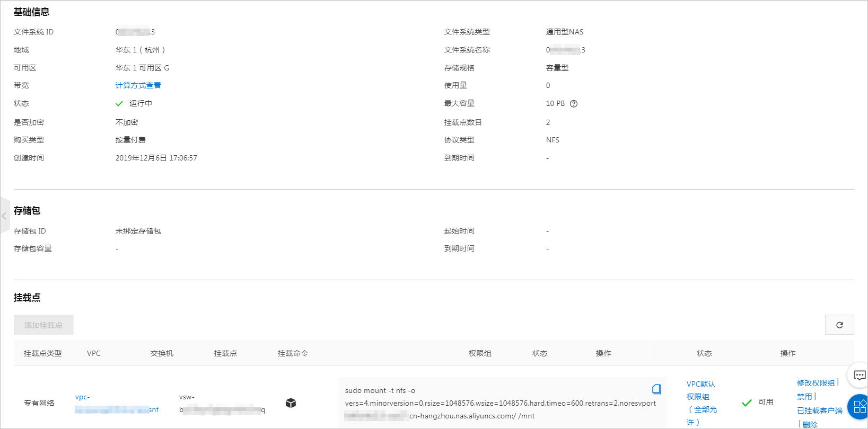This screenshot has height=429, width=868.
Task: Click the cube icon in the mount point column
Action: click(x=291, y=403)
